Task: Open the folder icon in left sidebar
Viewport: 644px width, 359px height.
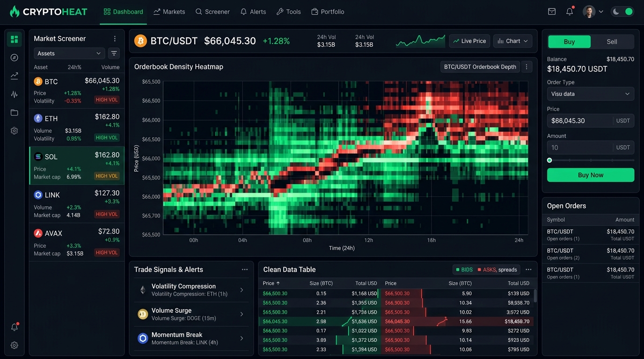Action: coord(14,113)
